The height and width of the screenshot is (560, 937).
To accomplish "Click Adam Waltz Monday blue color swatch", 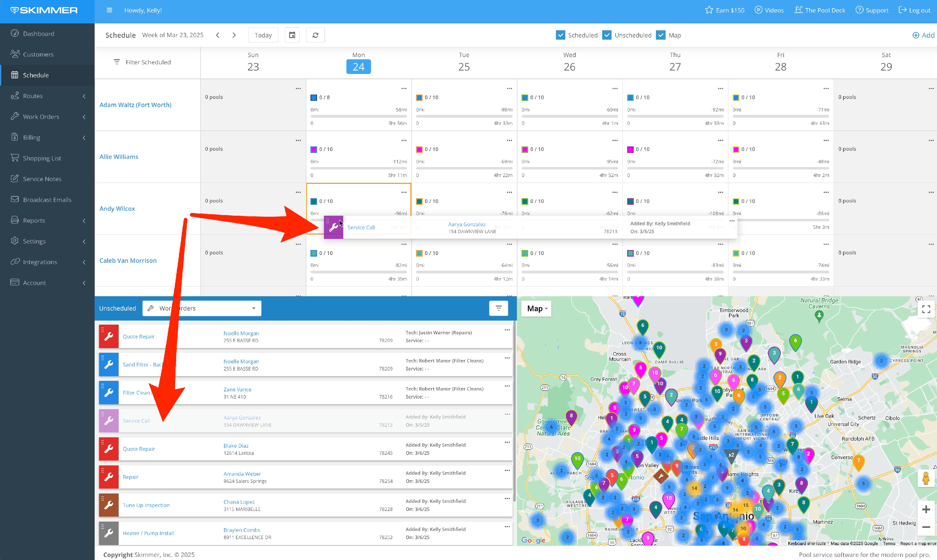I will point(313,98).
